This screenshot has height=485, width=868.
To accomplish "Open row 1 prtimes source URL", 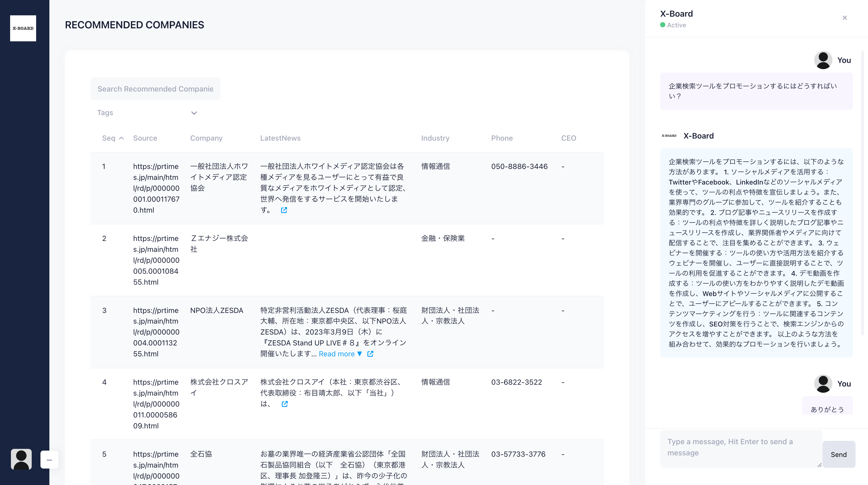I will click(x=156, y=188).
